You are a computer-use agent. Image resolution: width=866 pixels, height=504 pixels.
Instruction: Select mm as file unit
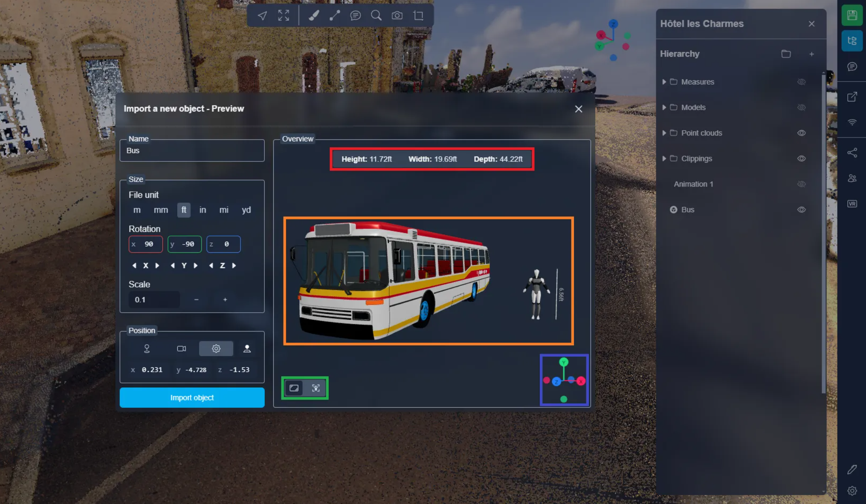pos(161,210)
